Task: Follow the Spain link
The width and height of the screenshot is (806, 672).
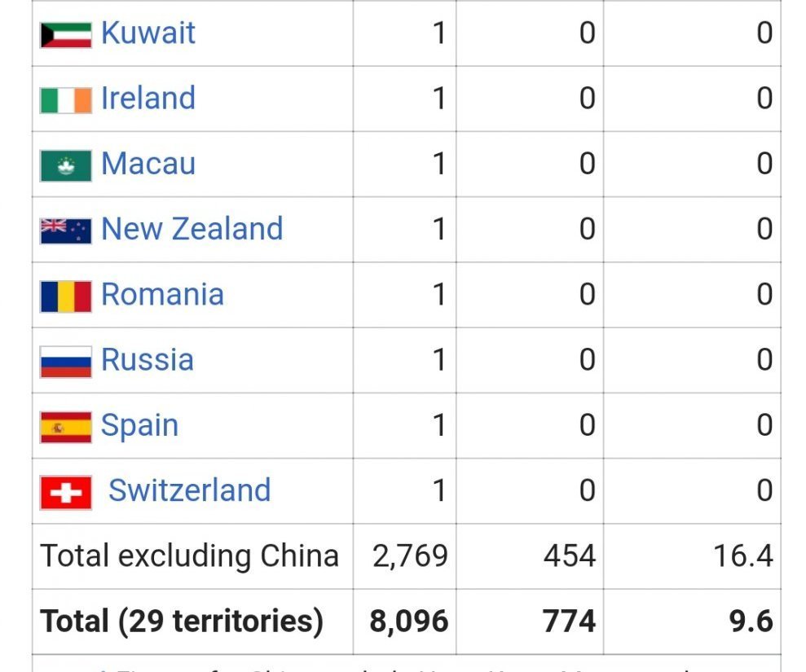Action: (x=139, y=426)
